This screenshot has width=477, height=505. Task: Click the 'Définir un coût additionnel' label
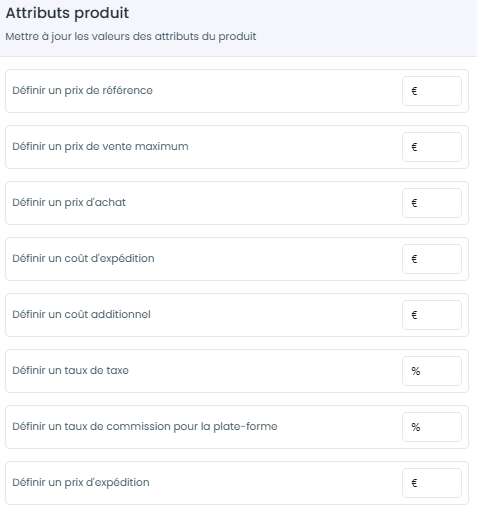[x=81, y=315]
